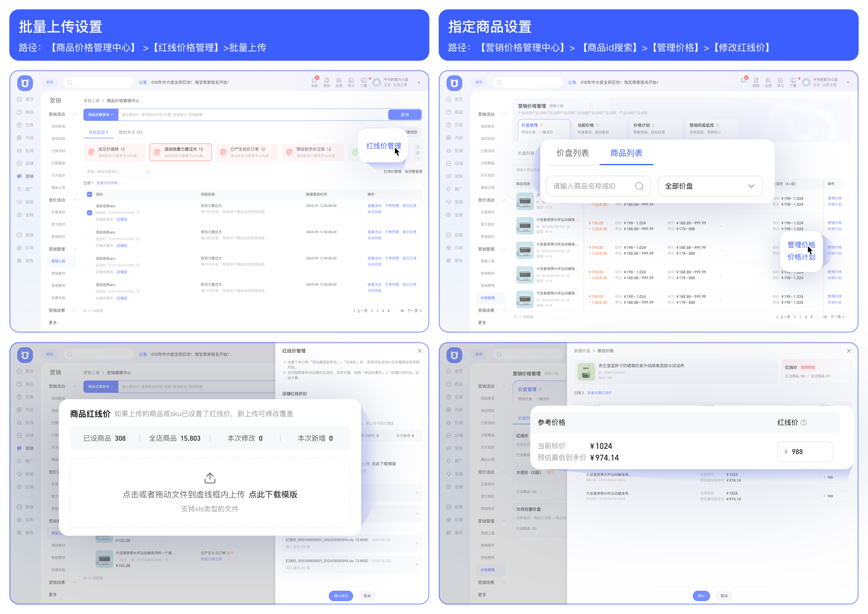Click enlarged 红线价 input showing ¥ 988
Image resolution: width=868 pixels, height=614 pixels.
pyautogui.click(x=805, y=452)
